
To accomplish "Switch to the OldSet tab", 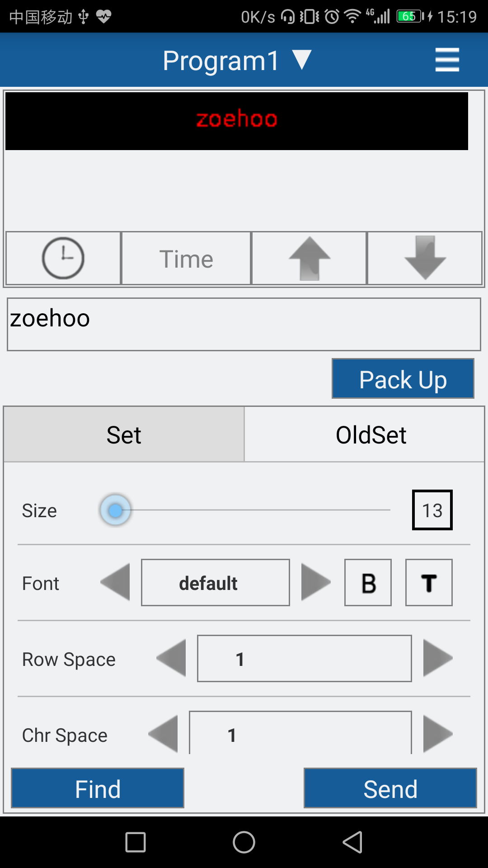I will click(371, 434).
